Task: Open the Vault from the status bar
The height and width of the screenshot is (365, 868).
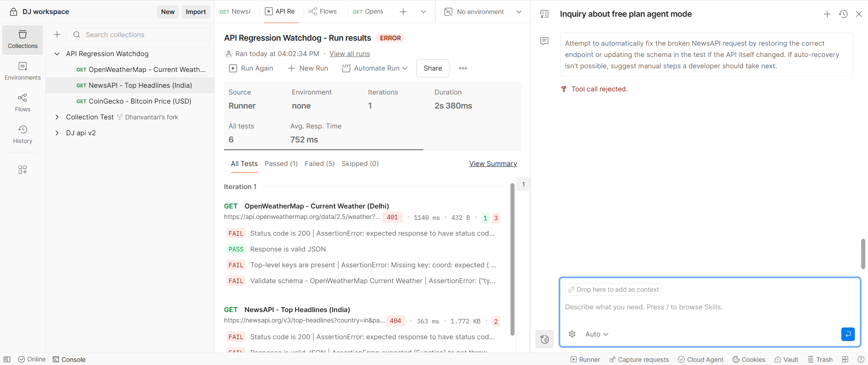Action: pyautogui.click(x=787, y=360)
